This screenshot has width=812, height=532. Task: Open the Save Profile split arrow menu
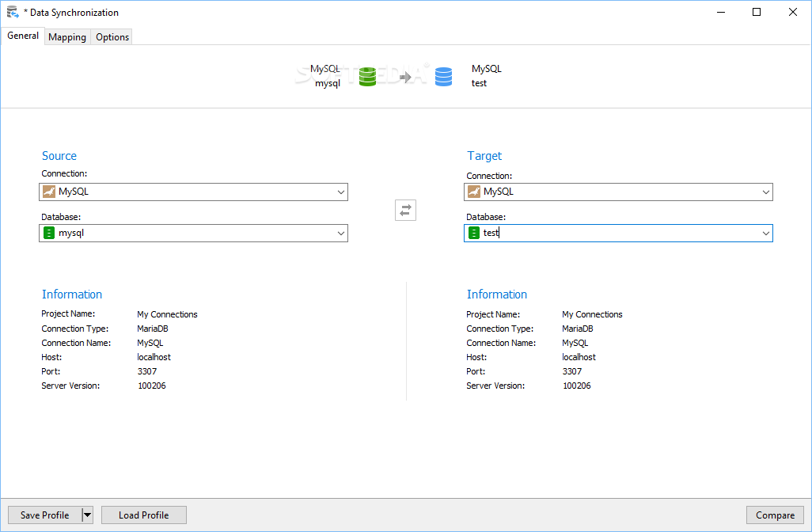click(x=88, y=515)
